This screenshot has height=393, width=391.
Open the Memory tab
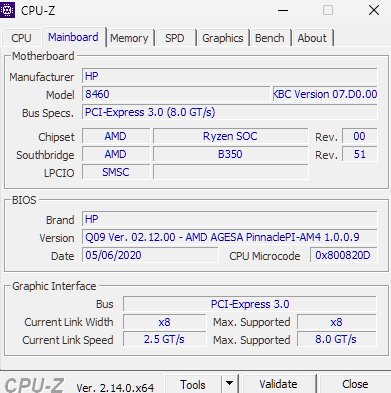click(129, 38)
